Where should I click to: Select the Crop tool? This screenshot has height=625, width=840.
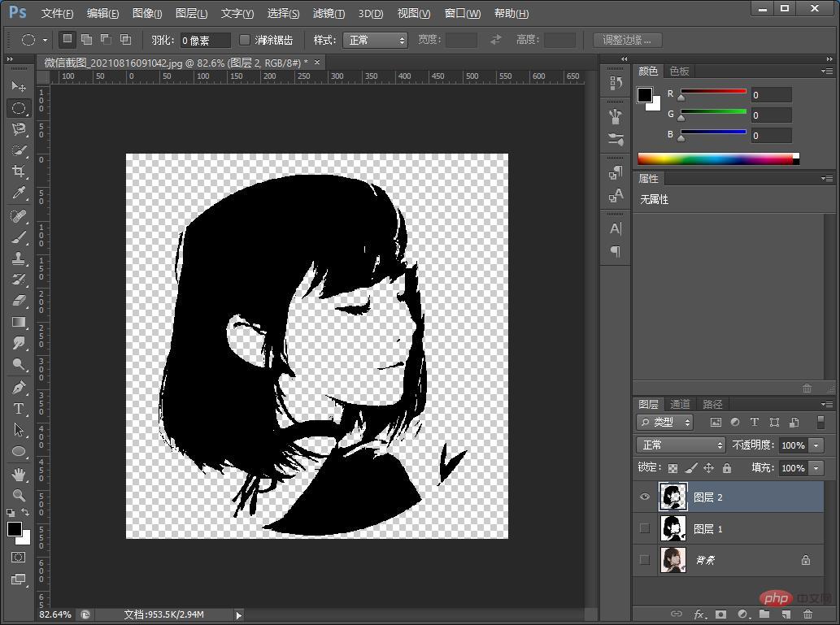(19, 171)
